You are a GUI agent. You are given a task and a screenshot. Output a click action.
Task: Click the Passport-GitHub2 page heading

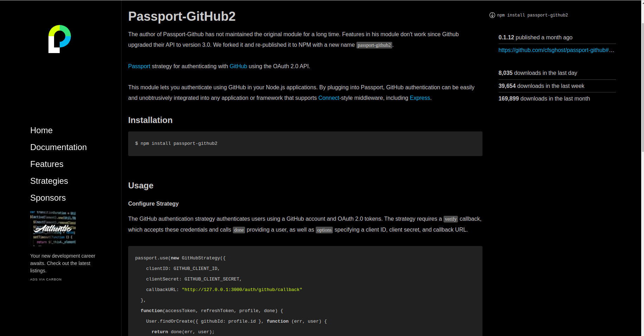click(182, 16)
